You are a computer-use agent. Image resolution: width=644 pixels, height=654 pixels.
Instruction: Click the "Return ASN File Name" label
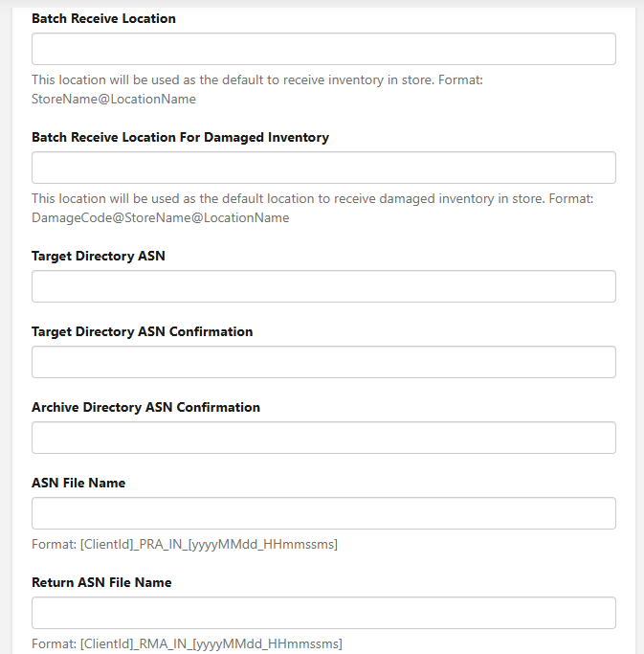coord(101,582)
